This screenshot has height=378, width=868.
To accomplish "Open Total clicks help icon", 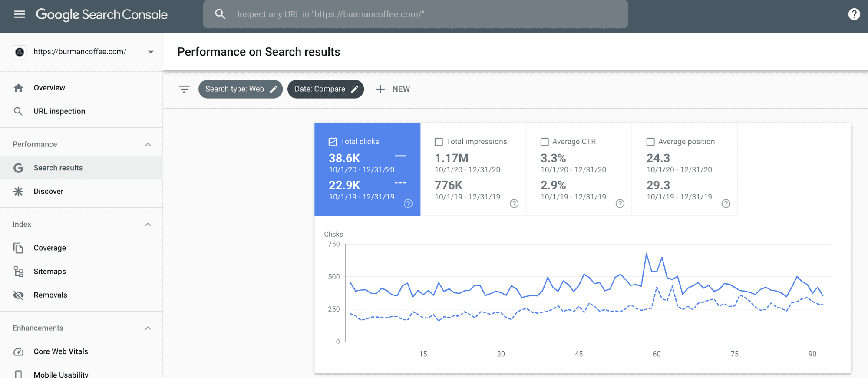I will (408, 203).
